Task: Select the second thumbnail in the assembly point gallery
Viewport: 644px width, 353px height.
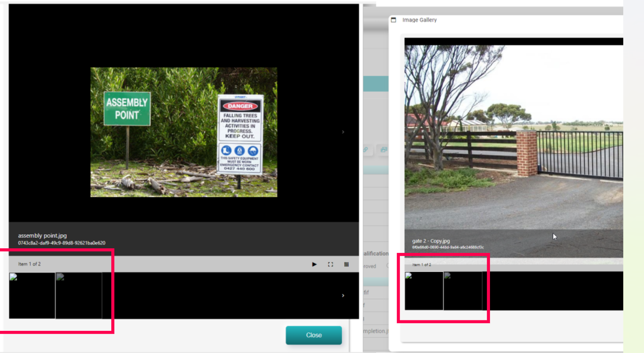Action: [x=79, y=295]
